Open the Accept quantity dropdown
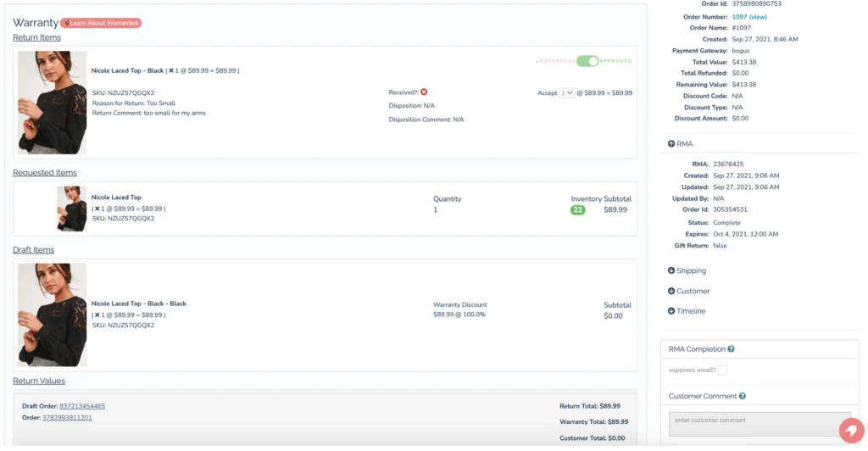Screen dimensions: 868x451 pos(566,92)
